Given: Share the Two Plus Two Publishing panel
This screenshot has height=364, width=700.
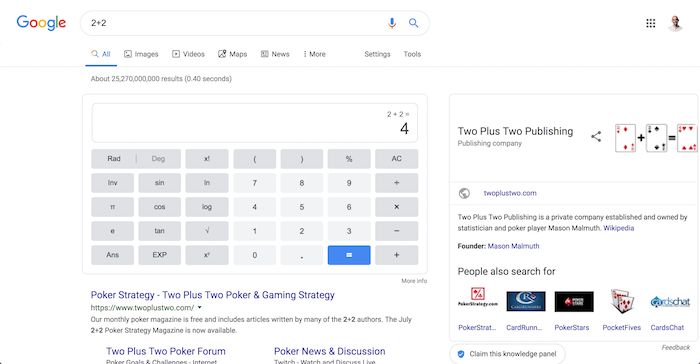Looking at the screenshot, I should tap(596, 137).
